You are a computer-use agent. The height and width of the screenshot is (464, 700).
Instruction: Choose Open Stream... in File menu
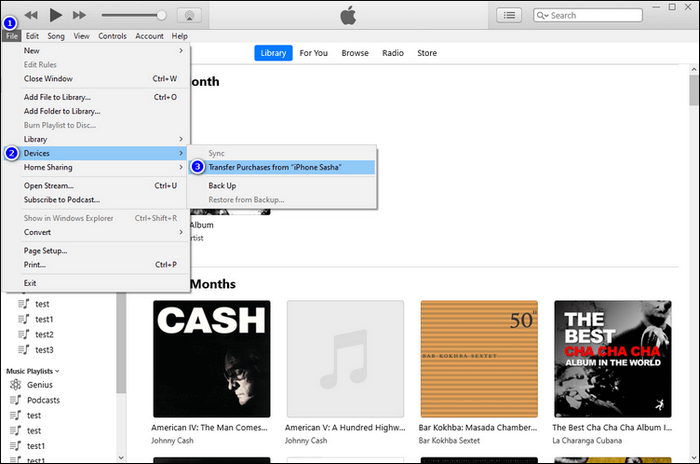coord(97,186)
